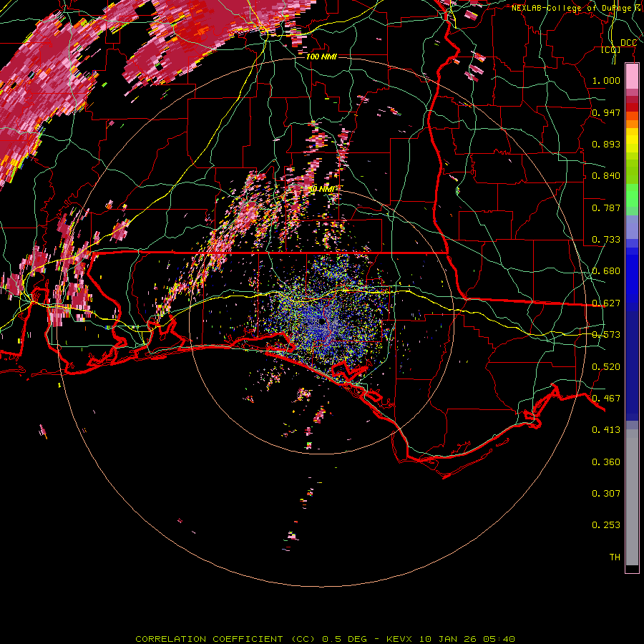This screenshot has height=644, width=644.
Task: Pick the bright green segment of the color bar
Action: 632,195
